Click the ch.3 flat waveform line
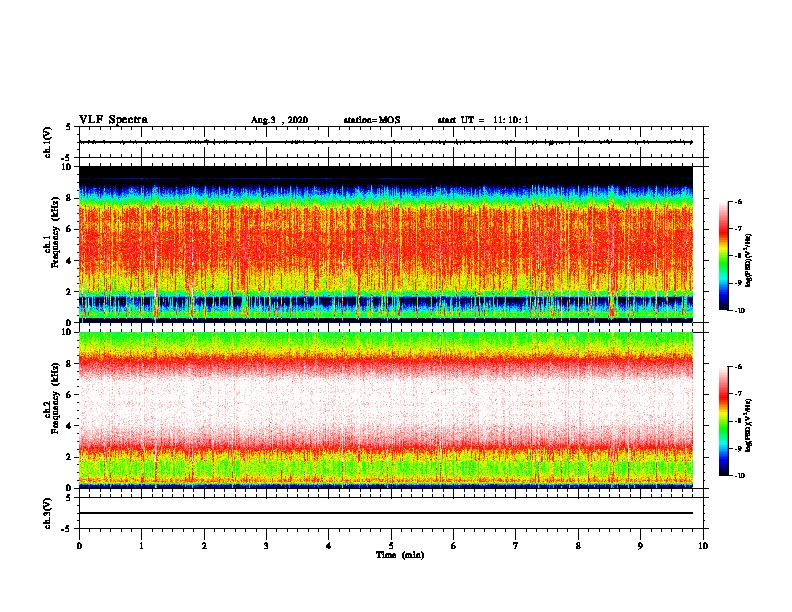Image resolution: width=792 pixels, height=612 pixels. click(x=385, y=513)
